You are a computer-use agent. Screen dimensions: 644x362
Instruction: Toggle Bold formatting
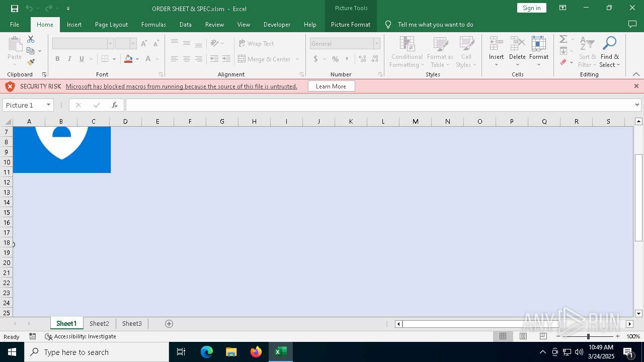coord(57,59)
